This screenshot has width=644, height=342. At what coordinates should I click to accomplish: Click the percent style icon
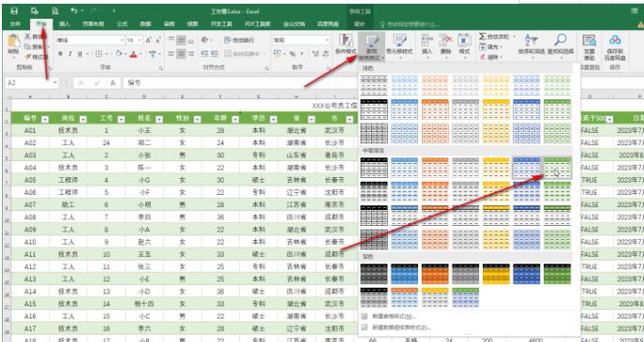292,53
